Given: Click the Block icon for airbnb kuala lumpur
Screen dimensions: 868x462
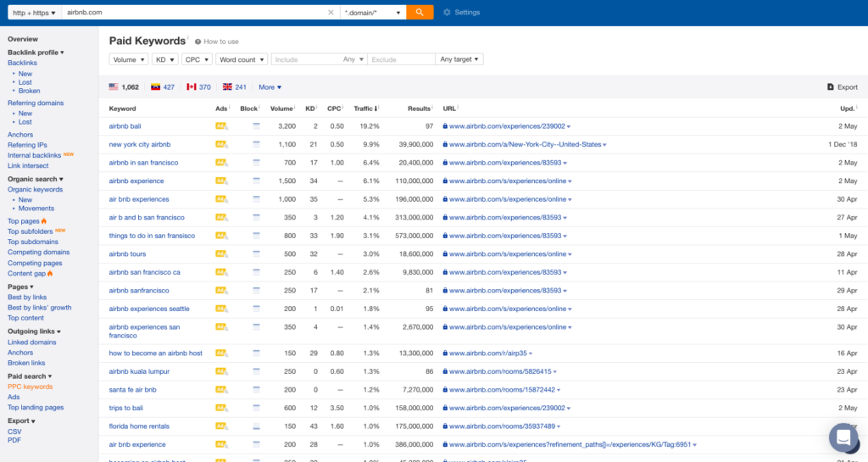Looking at the screenshot, I should (256, 371).
